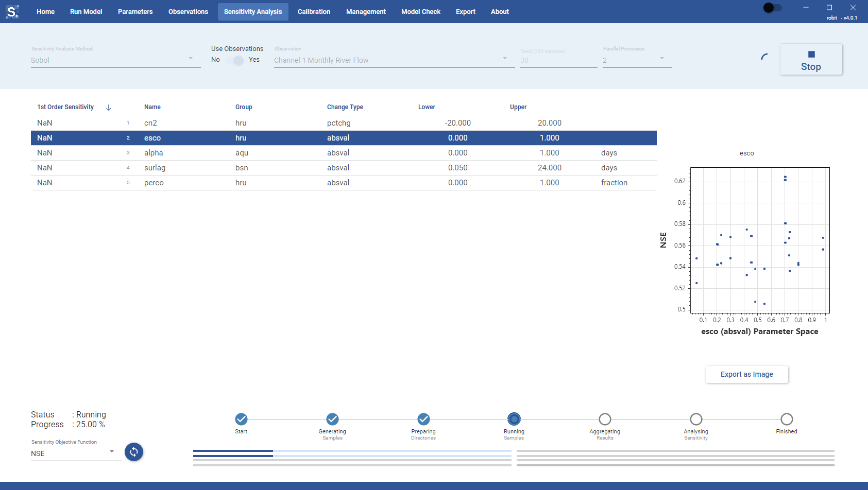Click the Start step checkmark icon
Viewport: 868px width, 490px height.
pyautogui.click(x=241, y=419)
